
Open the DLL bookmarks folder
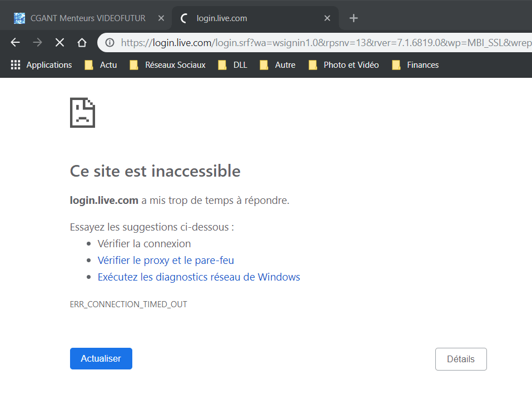(232, 65)
